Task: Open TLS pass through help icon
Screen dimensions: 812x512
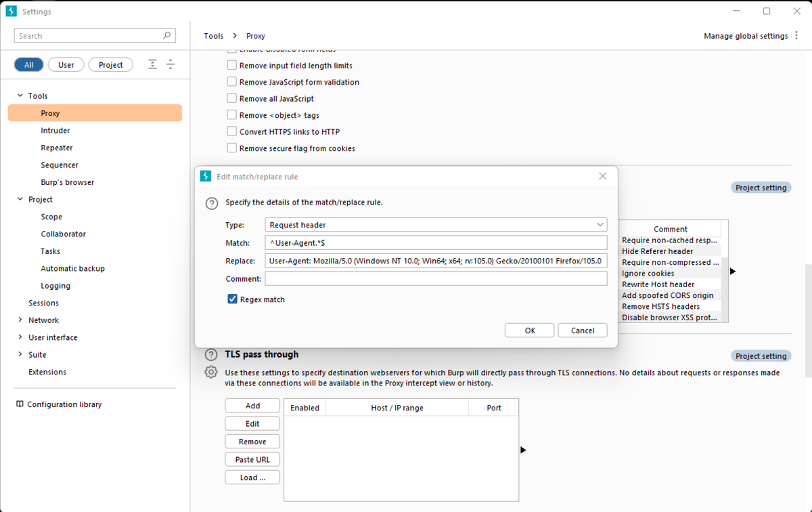Action: (x=211, y=355)
